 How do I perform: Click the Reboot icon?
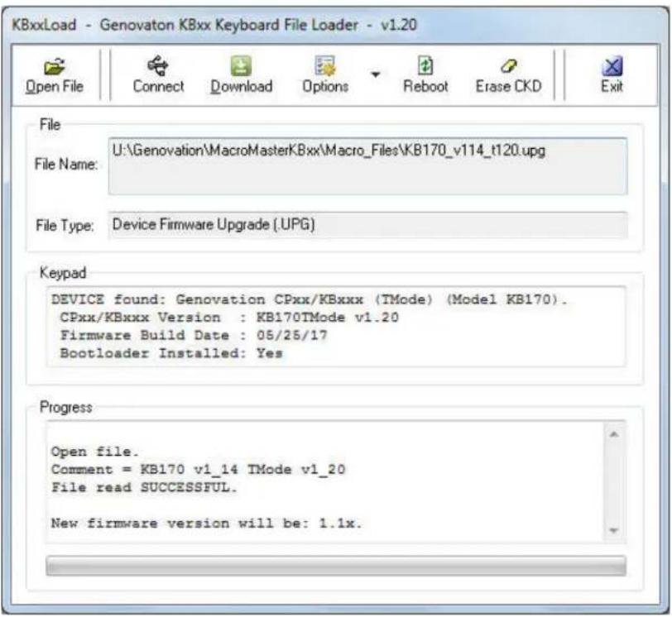click(425, 66)
